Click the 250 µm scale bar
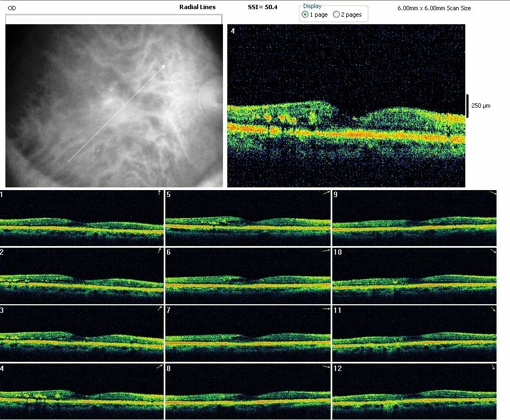Viewport: 510px width, 420px height. pyautogui.click(x=467, y=106)
